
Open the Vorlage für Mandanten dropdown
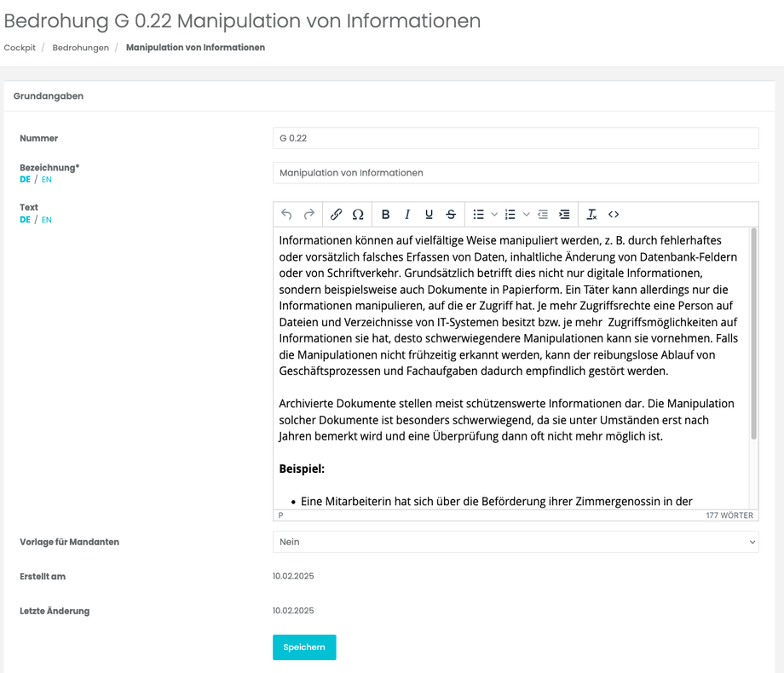point(516,542)
